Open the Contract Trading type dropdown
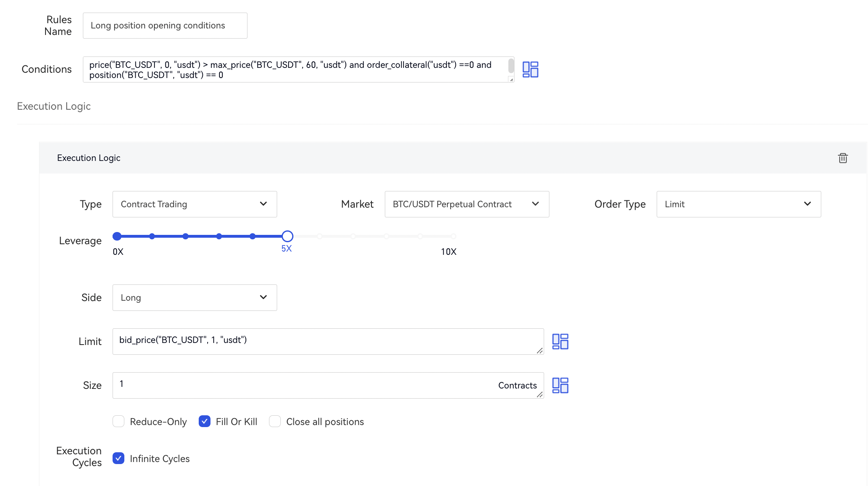 (x=195, y=204)
